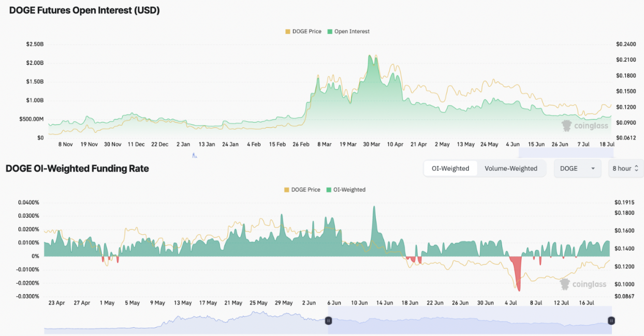Open the 8 hour interval selector
Screen dimensions: 644x336
tap(625, 169)
